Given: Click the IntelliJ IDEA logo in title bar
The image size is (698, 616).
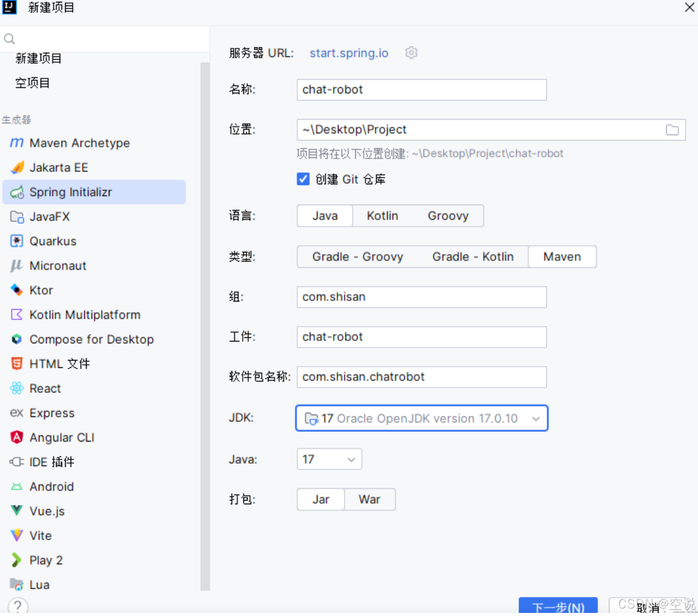Looking at the screenshot, I should click(x=9, y=7).
